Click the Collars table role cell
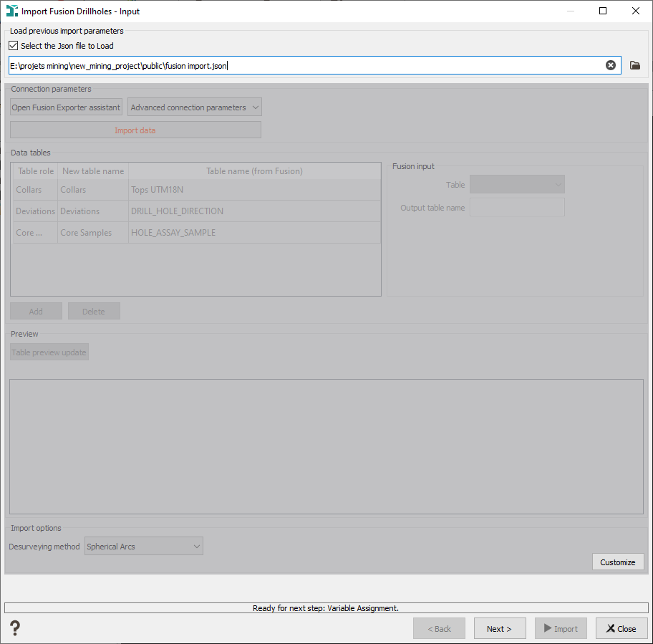This screenshot has width=653, height=644. pyautogui.click(x=35, y=190)
